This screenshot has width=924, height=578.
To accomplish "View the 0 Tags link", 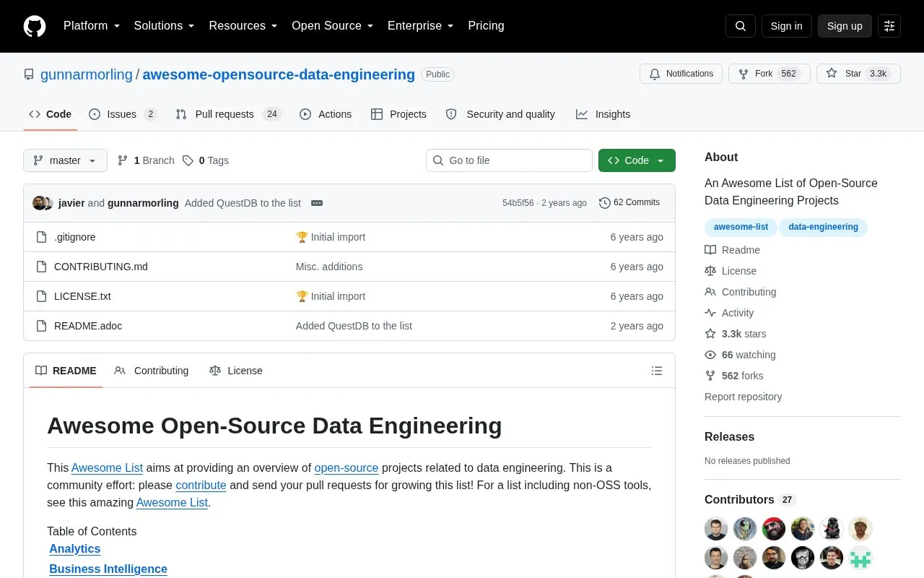I will [x=206, y=160].
